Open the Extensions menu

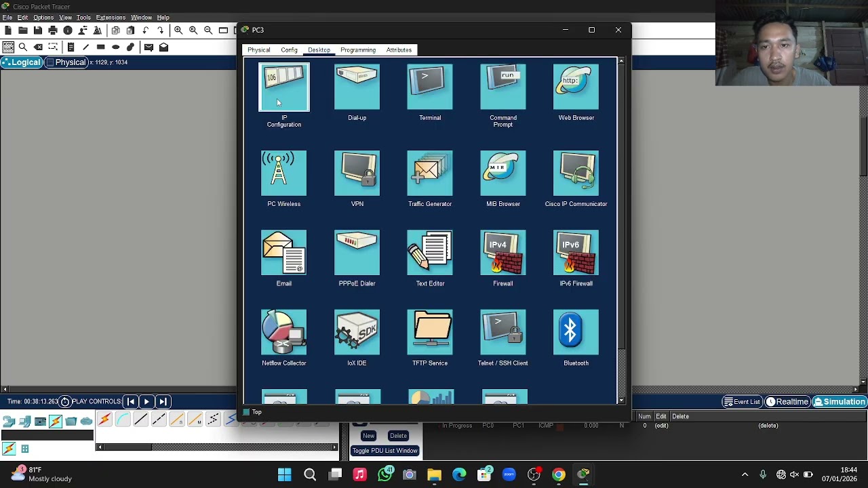[x=111, y=18]
